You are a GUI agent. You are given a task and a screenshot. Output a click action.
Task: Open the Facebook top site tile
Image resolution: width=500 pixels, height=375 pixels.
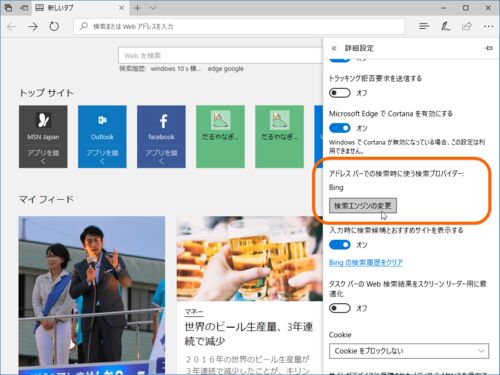(161, 137)
